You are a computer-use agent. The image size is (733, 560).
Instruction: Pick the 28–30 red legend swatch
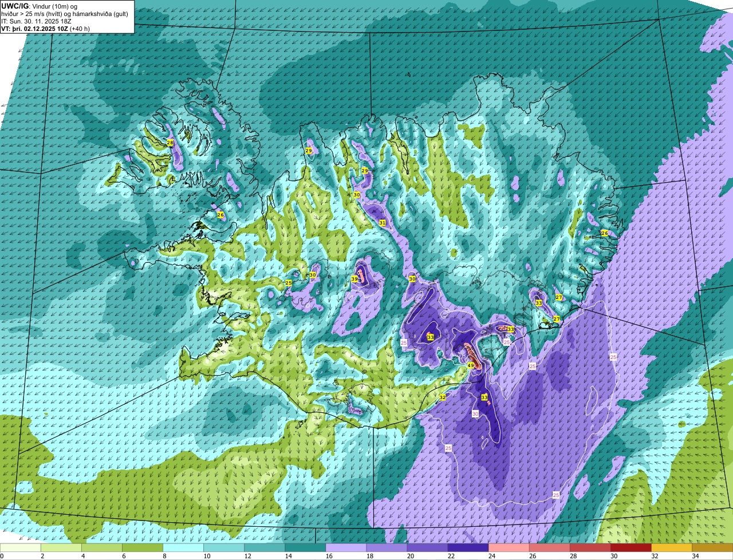[590, 548]
